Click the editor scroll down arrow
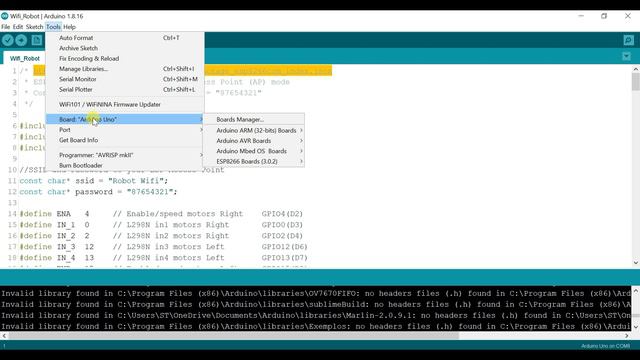640x360 pixels. coord(636,263)
